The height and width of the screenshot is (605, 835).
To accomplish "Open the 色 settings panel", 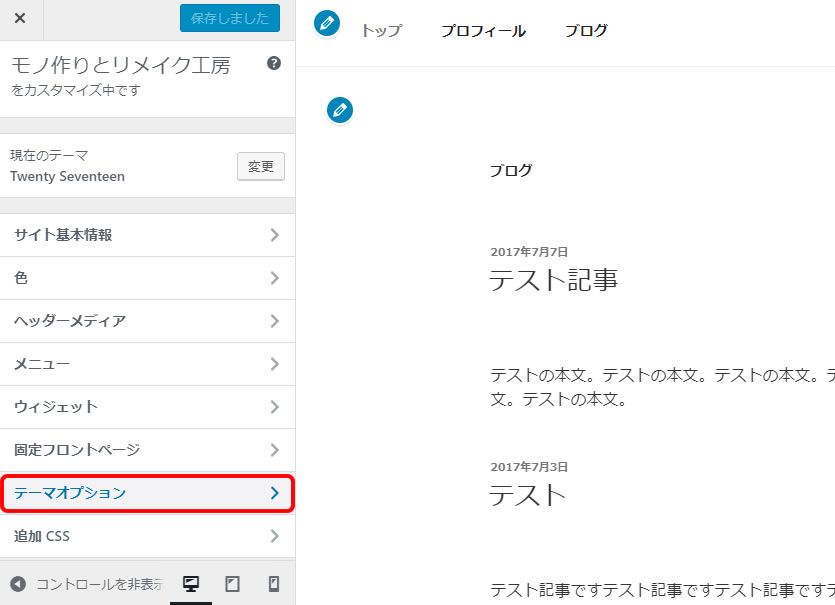I will coord(147,278).
